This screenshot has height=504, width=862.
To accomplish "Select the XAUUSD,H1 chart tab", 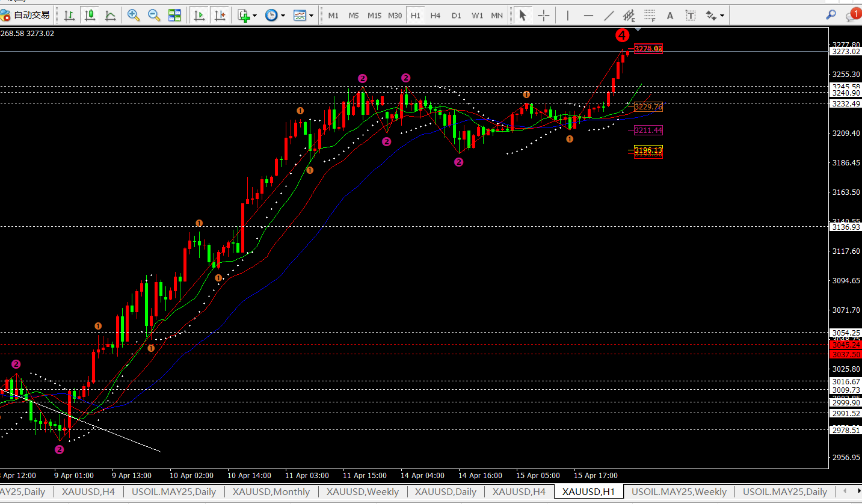I will [x=588, y=491].
